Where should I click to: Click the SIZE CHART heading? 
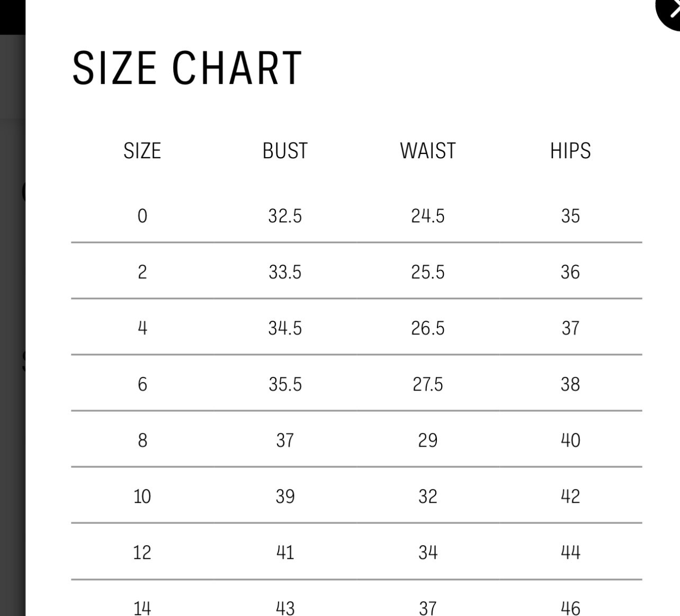click(187, 68)
